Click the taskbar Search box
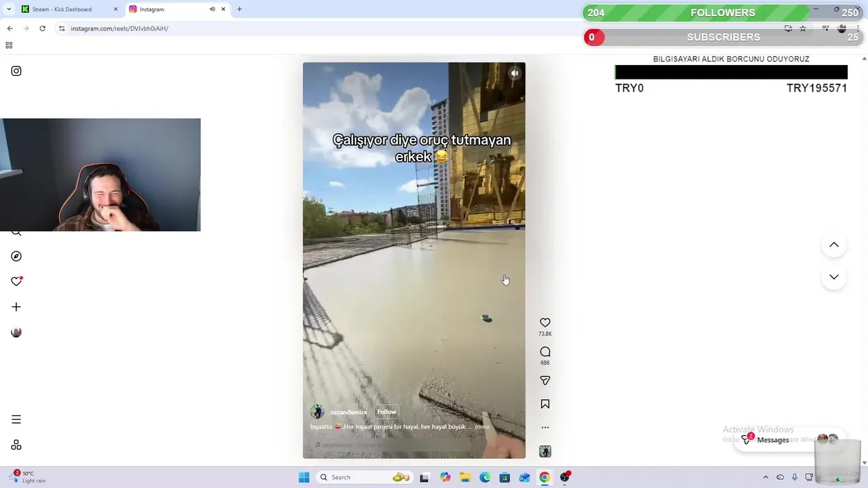The width and height of the screenshot is (868, 488). (x=366, y=477)
